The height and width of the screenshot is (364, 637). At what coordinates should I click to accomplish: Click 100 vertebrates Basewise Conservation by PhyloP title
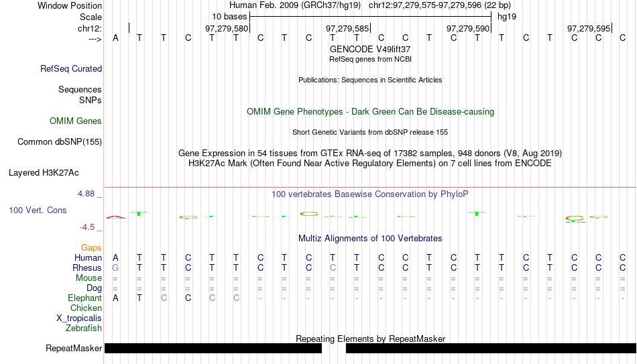click(370, 194)
